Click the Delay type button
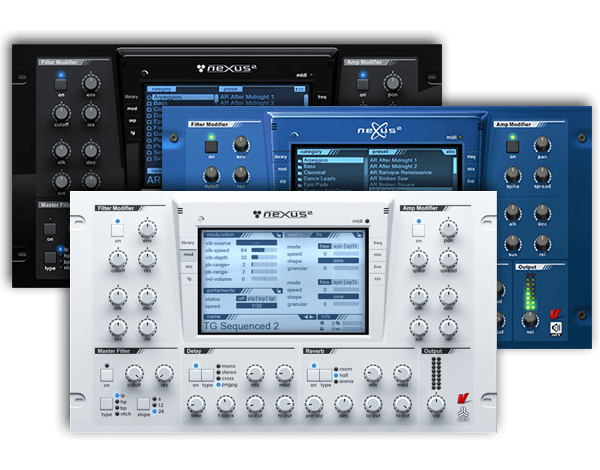The image size is (600, 470). (x=207, y=375)
